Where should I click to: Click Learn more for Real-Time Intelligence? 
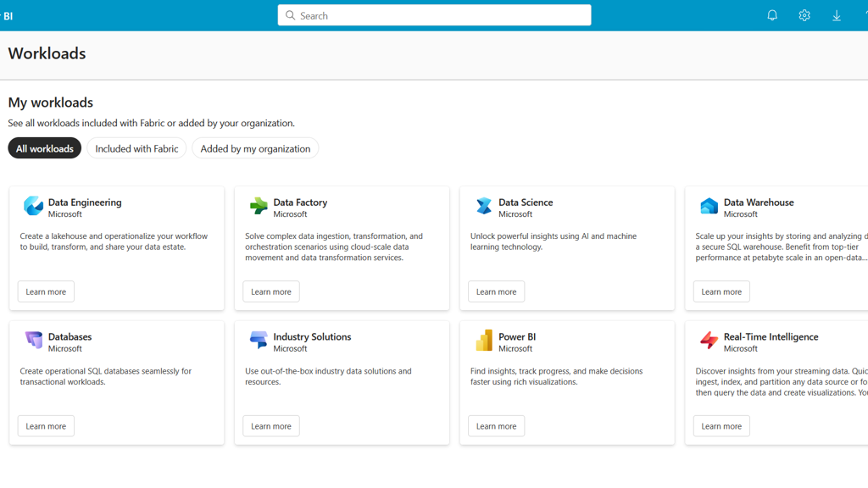pos(721,426)
